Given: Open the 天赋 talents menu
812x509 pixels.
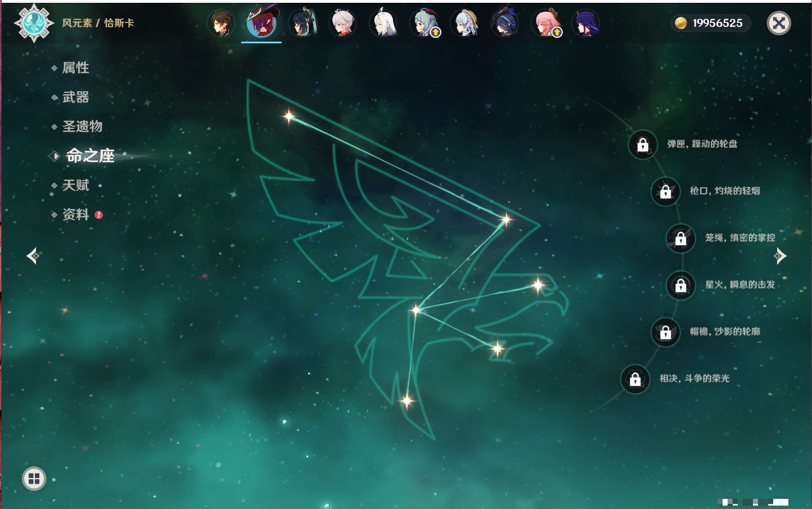Looking at the screenshot, I should [x=75, y=185].
